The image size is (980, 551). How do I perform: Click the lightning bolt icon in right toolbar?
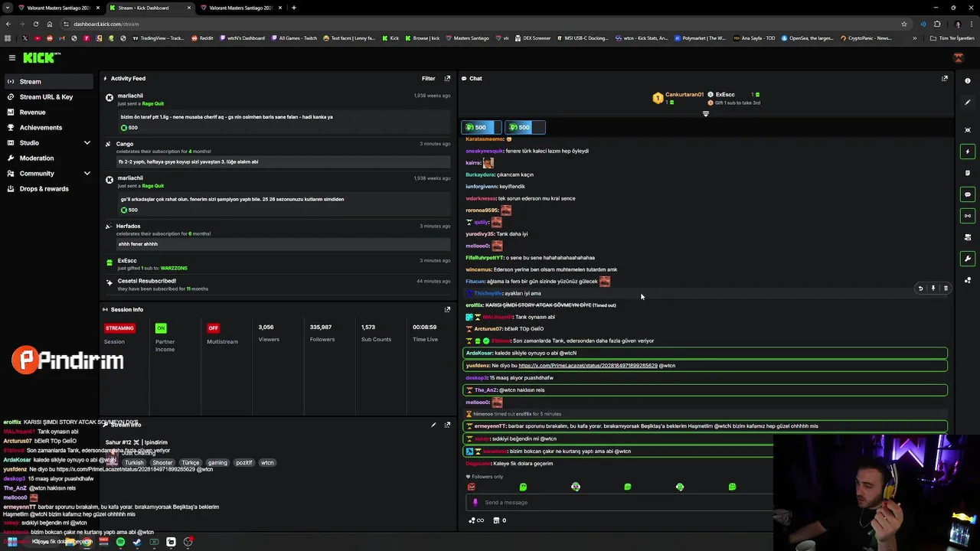[x=968, y=152]
